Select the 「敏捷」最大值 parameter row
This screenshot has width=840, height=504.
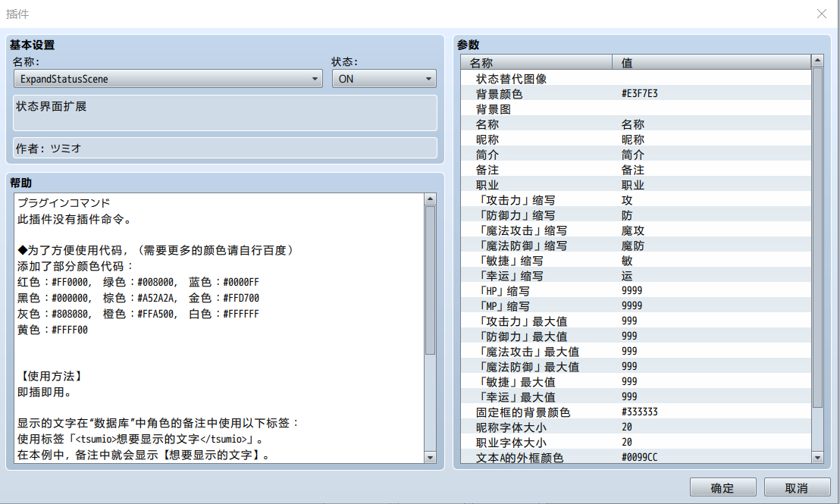click(636, 382)
